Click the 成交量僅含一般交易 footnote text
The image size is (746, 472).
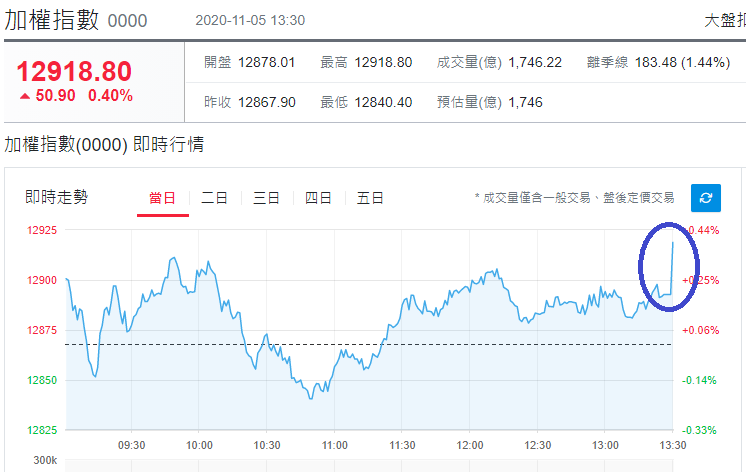pyautogui.click(x=574, y=198)
